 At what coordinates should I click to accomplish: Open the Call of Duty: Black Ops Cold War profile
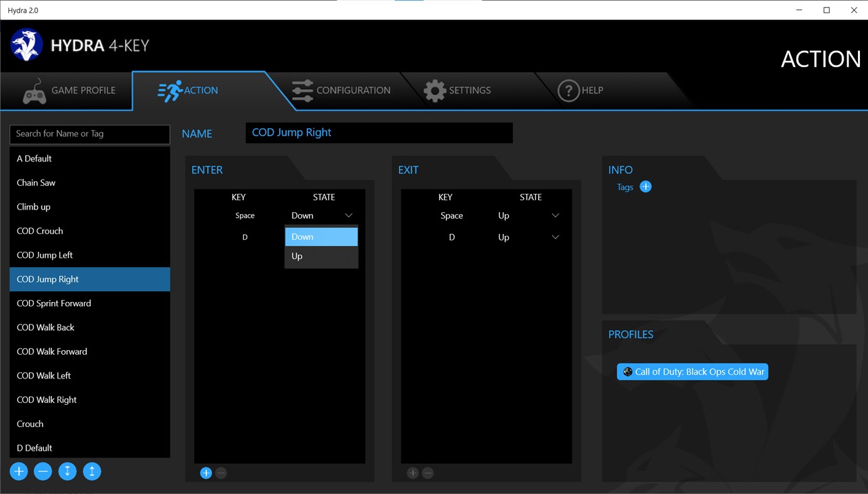pyautogui.click(x=692, y=371)
